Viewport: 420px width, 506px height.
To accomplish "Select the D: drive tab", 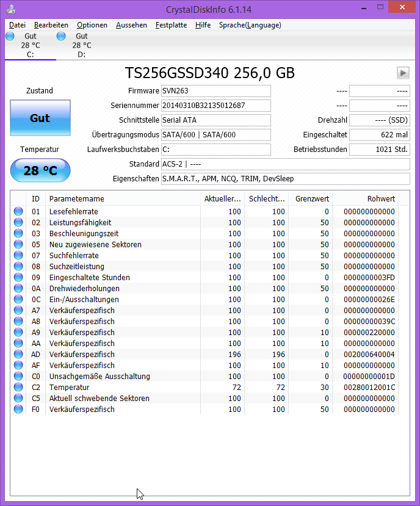I will point(81,45).
